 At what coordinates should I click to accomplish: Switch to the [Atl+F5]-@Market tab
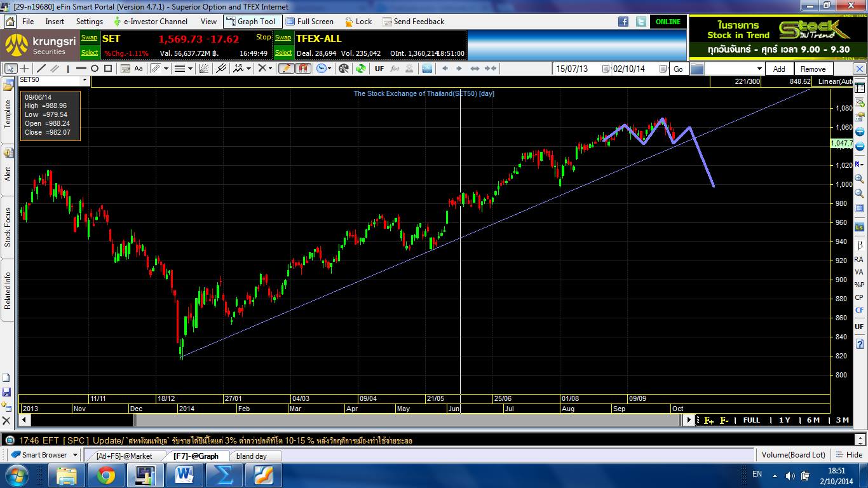coord(125,456)
